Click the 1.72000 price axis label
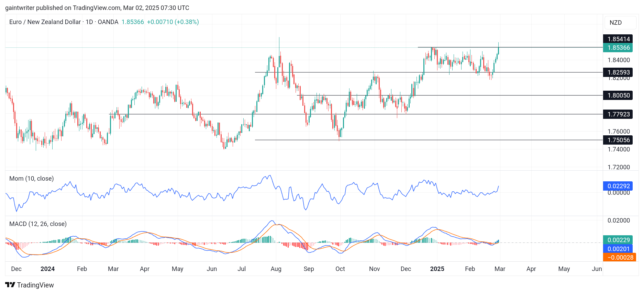 619,167
